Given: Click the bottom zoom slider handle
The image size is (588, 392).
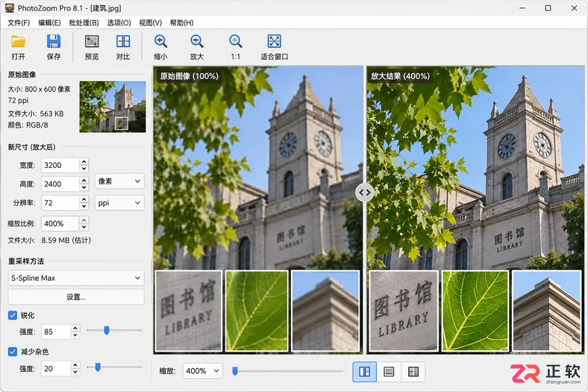Looking at the screenshot, I should tap(235, 371).
